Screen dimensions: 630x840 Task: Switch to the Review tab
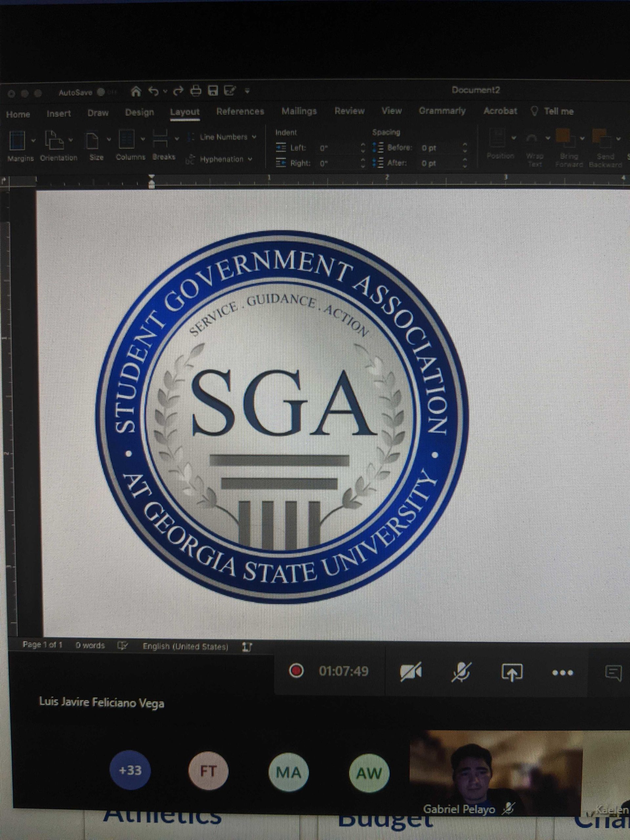(349, 111)
